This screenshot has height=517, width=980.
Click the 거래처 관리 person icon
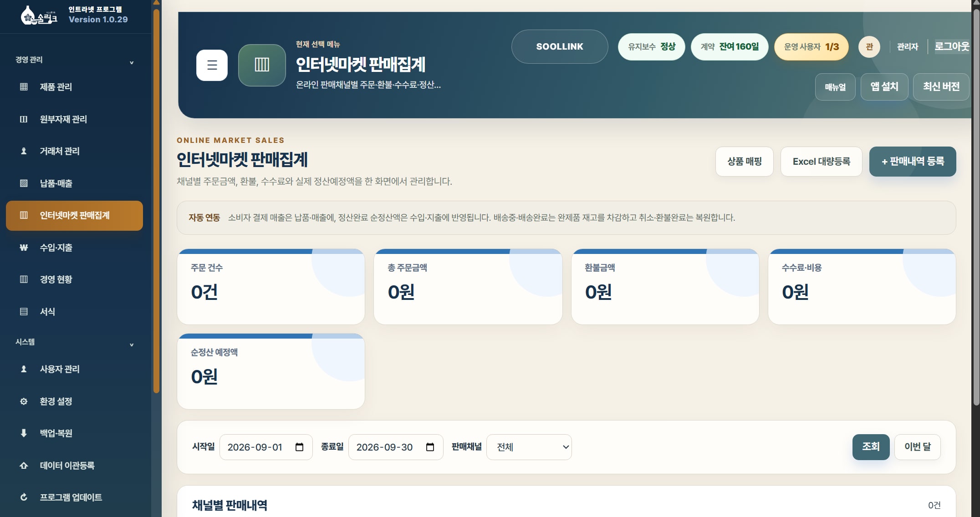tap(24, 151)
